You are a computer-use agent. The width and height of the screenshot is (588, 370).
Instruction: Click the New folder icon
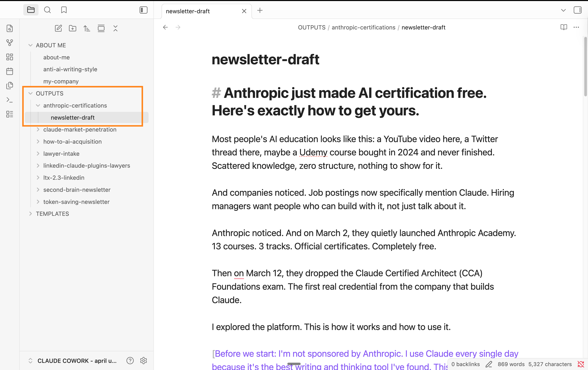[x=72, y=28]
